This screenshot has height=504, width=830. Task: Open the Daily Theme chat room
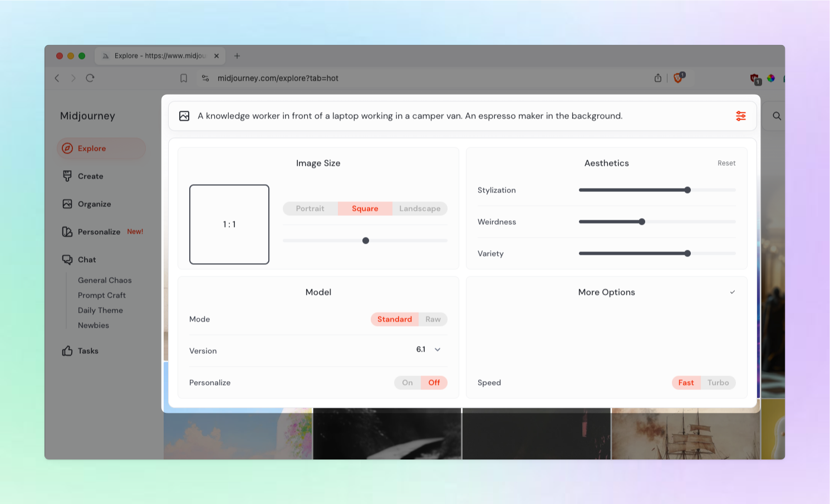coord(100,310)
